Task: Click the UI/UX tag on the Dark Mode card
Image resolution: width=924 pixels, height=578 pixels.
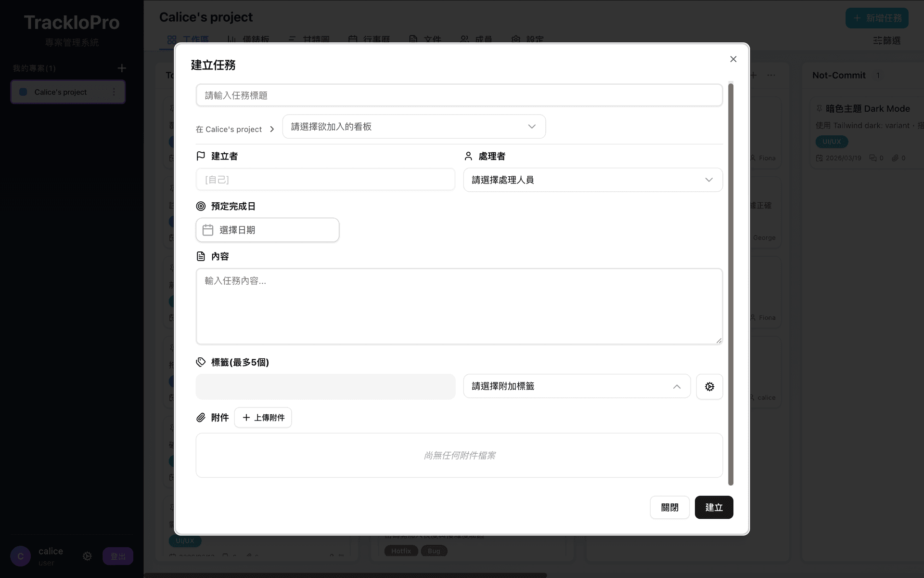Action: click(832, 142)
